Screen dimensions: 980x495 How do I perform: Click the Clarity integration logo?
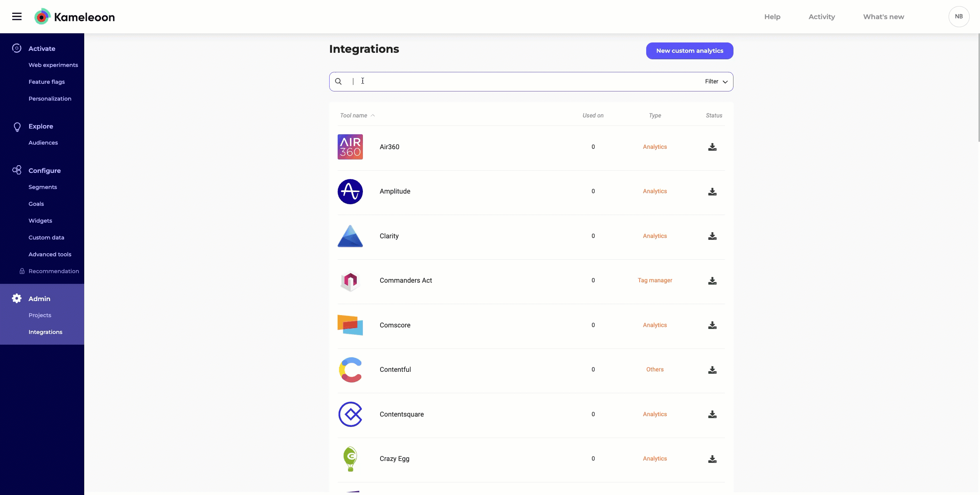350,236
